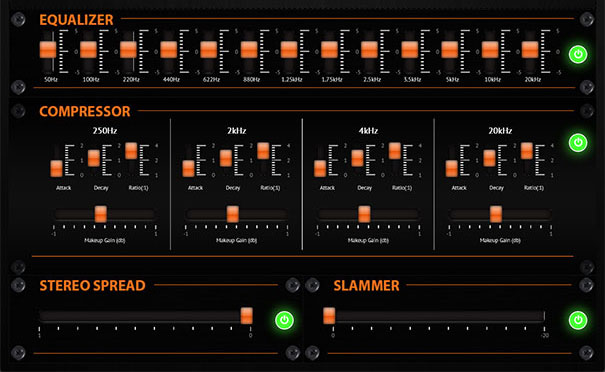
Task: Toggle the Compressor power button
Action: (578, 142)
